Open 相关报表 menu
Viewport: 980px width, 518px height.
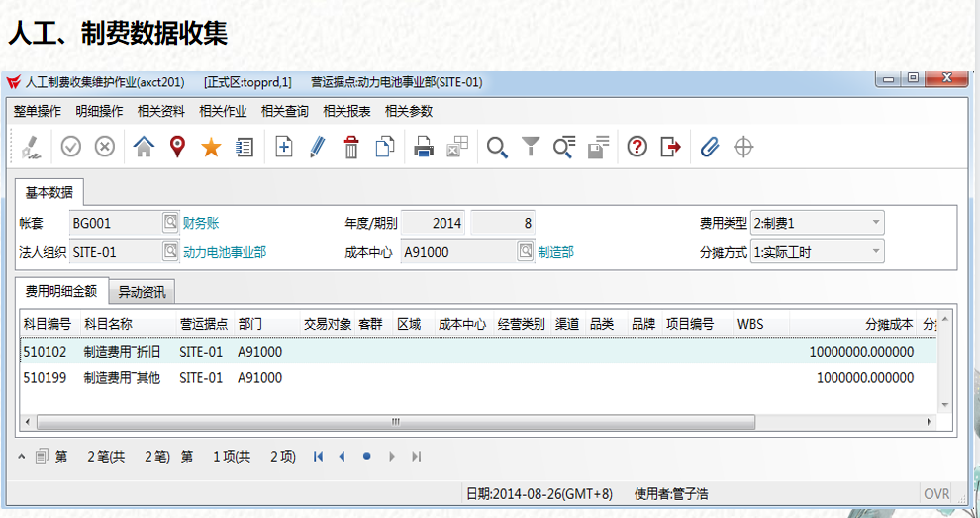click(x=346, y=111)
